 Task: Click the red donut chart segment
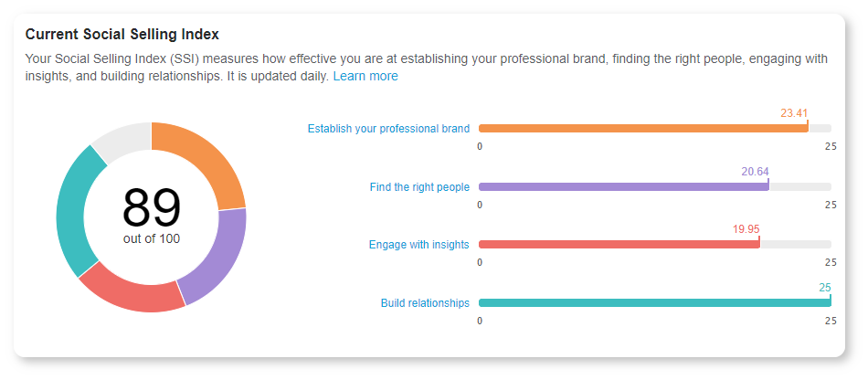(x=130, y=290)
